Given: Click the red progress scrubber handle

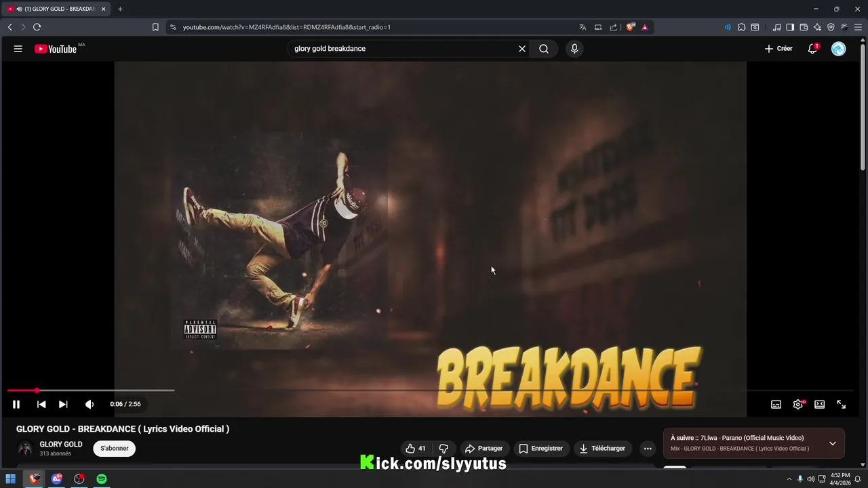Looking at the screenshot, I should click(x=37, y=390).
